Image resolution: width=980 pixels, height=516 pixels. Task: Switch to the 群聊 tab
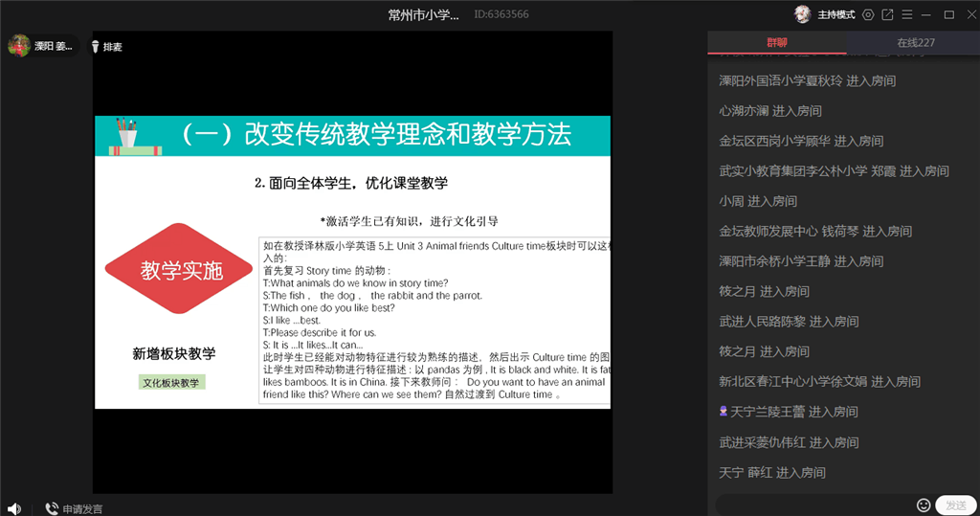[x=777, y=42]
